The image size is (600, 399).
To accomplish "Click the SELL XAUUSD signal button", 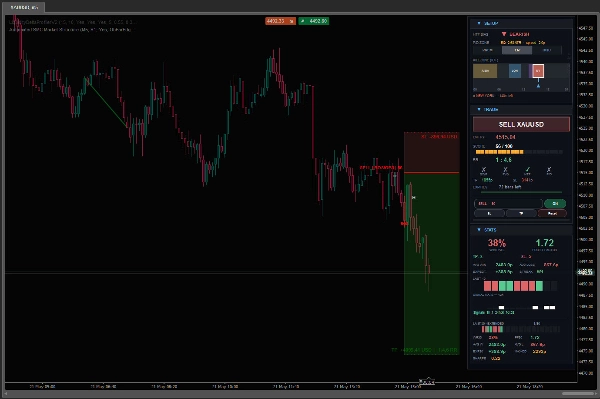I will (x=521, y=124).
